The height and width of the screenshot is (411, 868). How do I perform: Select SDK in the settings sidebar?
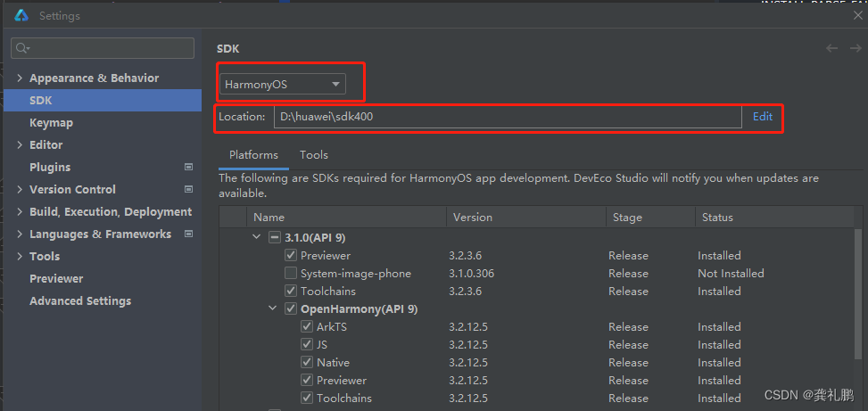(103, 100)
